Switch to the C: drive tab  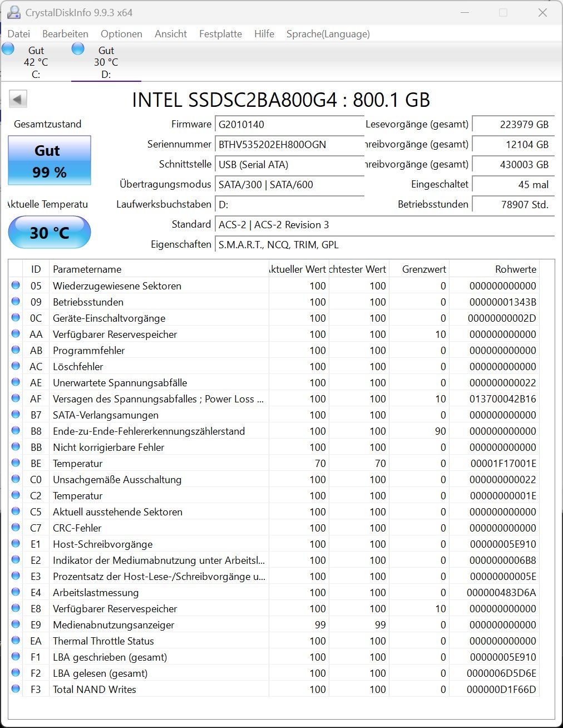(x=36, y=62)
